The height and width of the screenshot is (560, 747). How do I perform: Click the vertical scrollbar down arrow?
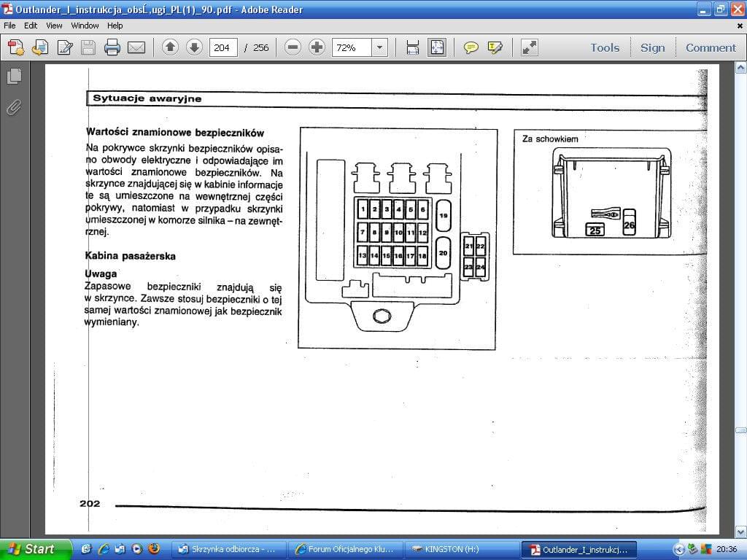[x=741, y=531]
